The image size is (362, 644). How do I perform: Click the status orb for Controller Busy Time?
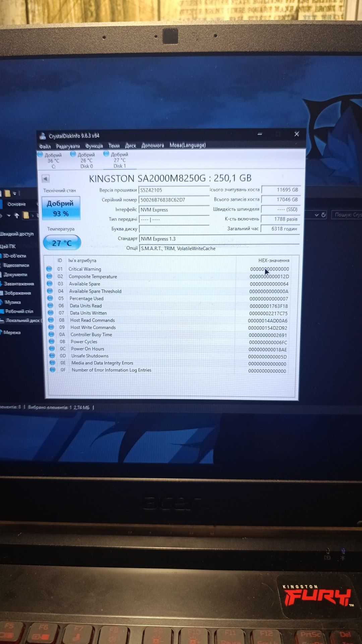coord(52,334)
